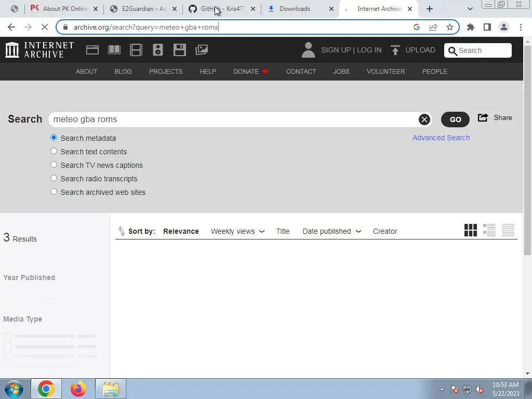Image resolution: width=532 pixels, height=399 pixels.
Task: Open the Software floppy disk icon
Action: coord(179,50)
